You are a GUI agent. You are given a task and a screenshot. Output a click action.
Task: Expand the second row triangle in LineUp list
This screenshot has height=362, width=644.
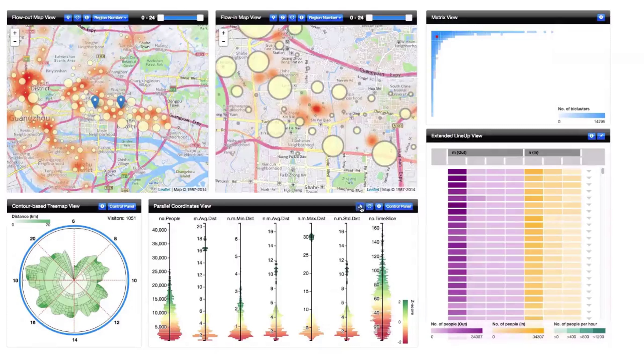589,178
